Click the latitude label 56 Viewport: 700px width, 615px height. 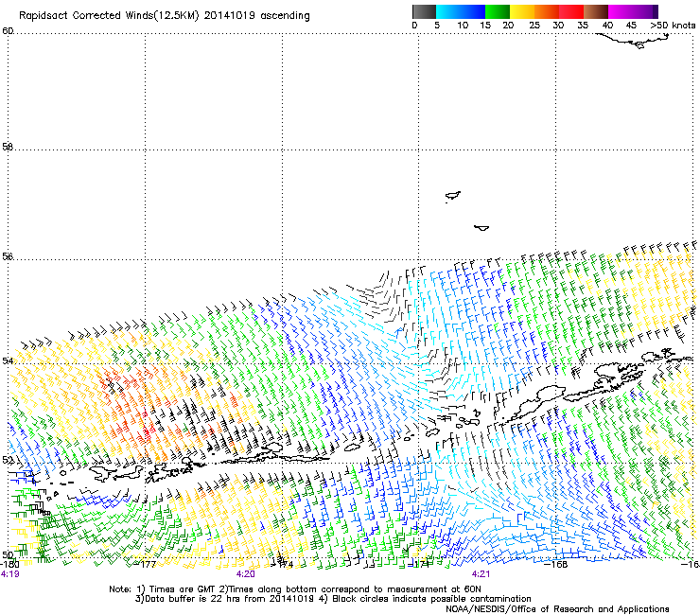pyautogui.click(x=8, y=256)
